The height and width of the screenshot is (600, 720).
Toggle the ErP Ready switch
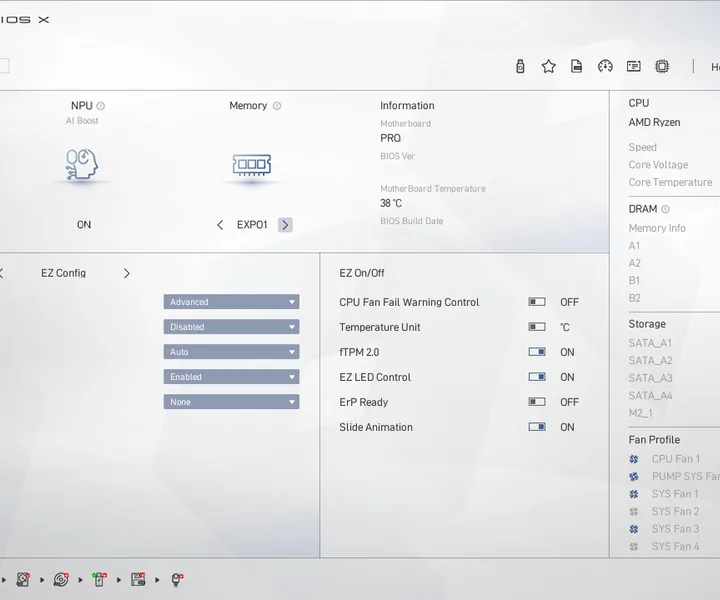coord(537,402)
